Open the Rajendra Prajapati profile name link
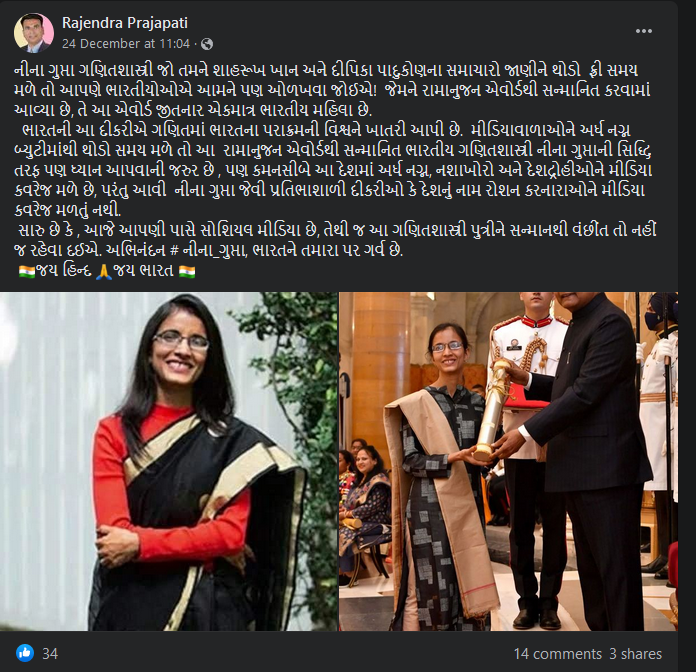The width and height of the screenshot is (696, 672). tap(125, 23)
